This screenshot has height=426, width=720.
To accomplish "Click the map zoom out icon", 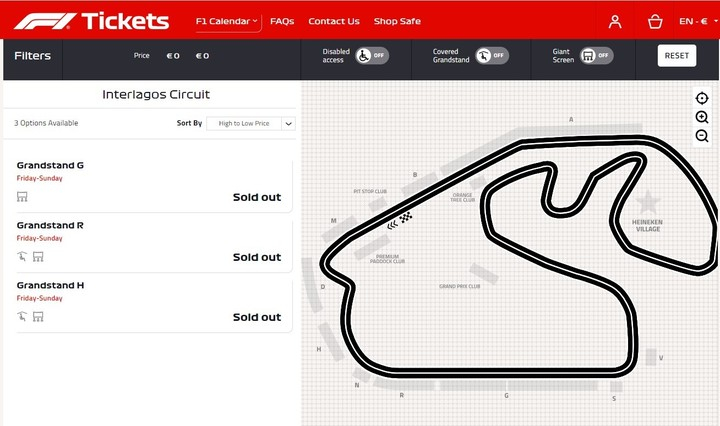I will (702, 136).
